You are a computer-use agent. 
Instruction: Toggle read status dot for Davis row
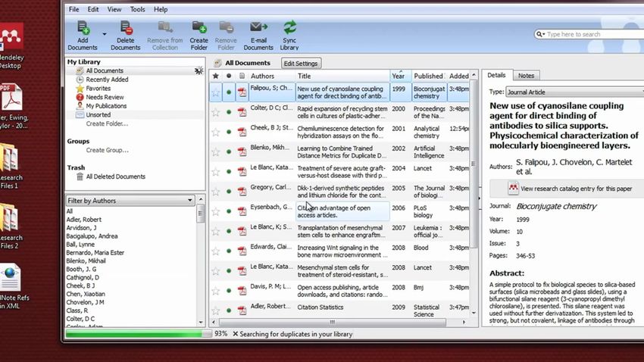(229, 291)
